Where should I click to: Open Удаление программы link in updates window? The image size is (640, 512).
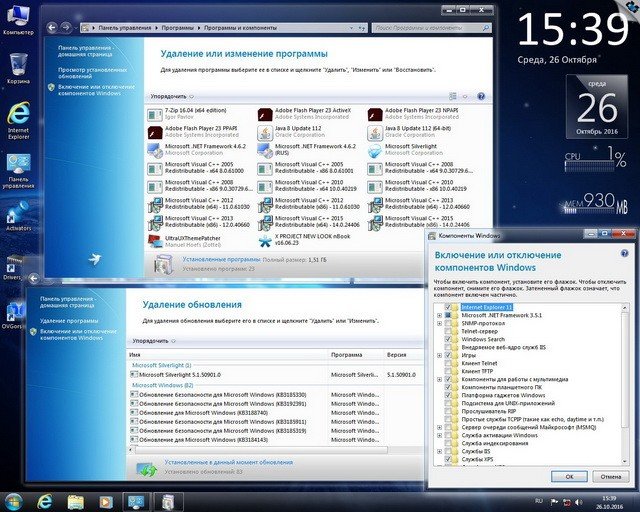click(x=69, y=321)
